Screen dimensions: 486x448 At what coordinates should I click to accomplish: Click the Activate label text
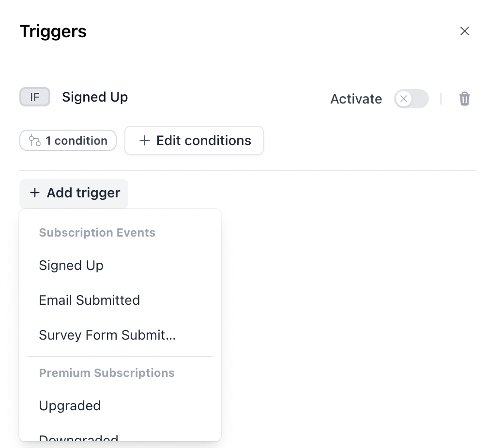(x=356, y=99)
